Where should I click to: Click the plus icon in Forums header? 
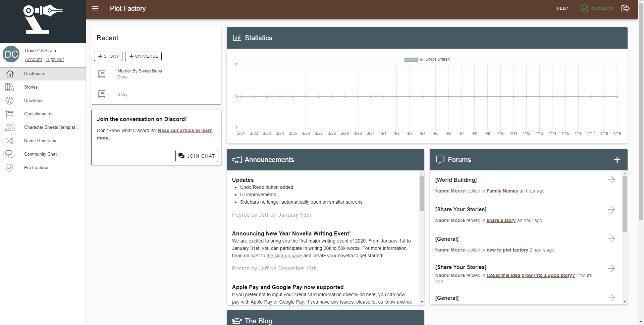[x=617, y=160]
